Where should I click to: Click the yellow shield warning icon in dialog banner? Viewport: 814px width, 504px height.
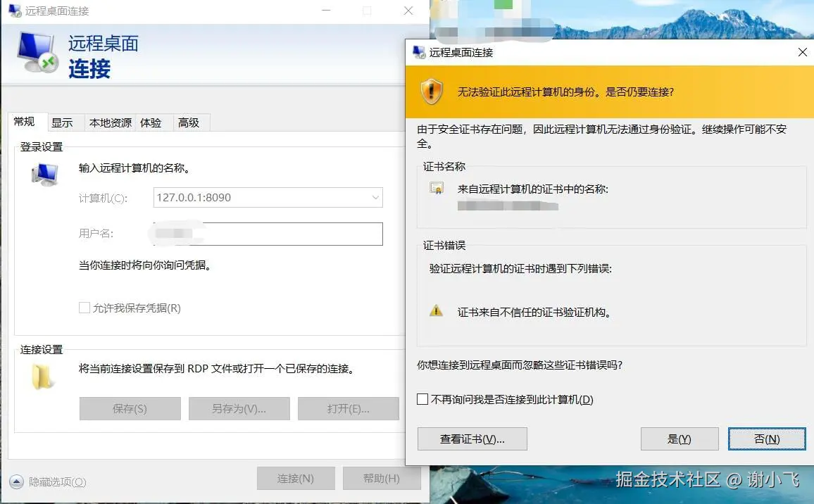[430, 92]
